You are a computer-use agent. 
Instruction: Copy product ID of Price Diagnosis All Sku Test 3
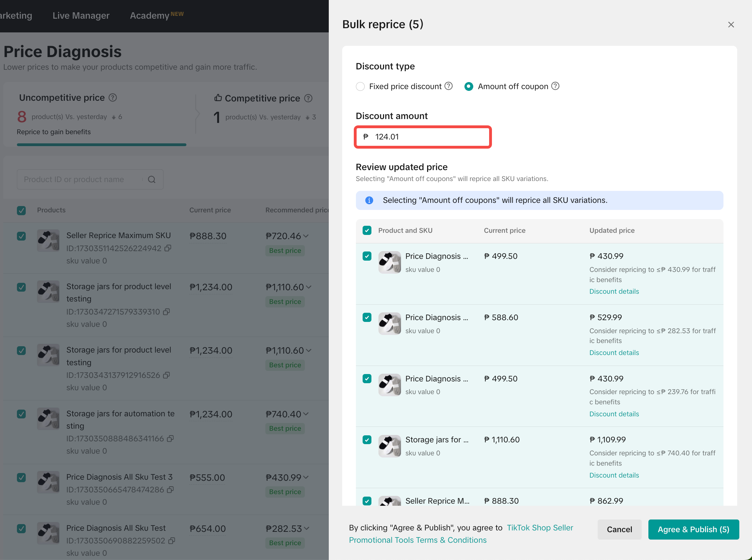(170, 490)
